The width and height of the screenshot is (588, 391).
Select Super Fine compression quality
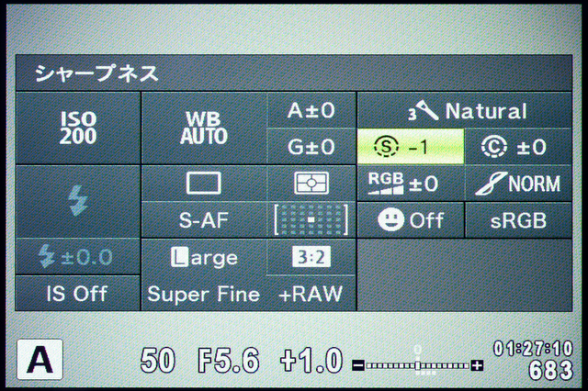click(x=204, y=294)
